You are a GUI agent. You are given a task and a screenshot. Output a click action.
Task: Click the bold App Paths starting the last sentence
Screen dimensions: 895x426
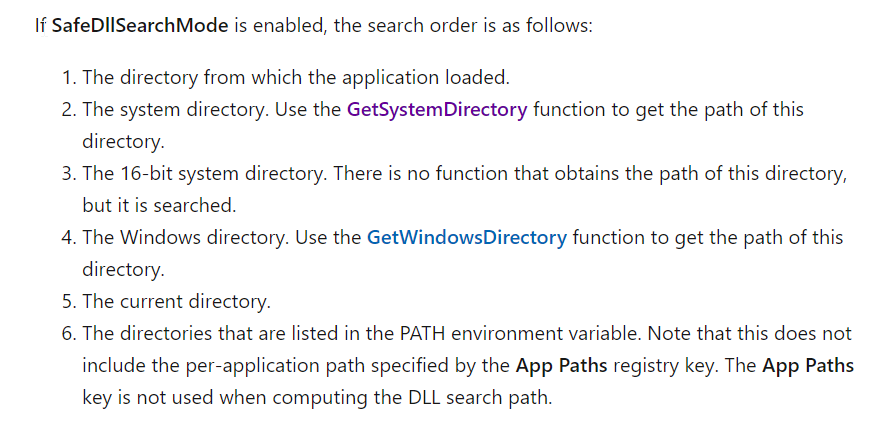click(x=807, y=365)
